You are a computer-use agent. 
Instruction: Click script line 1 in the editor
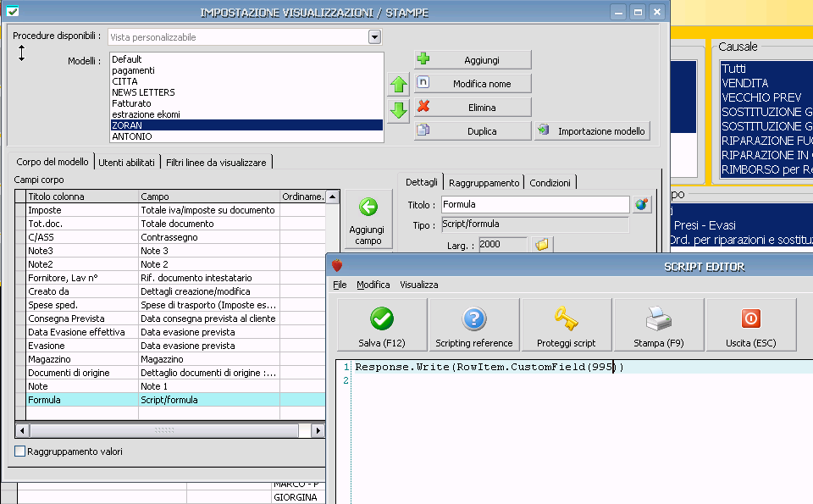click(581, 367)
